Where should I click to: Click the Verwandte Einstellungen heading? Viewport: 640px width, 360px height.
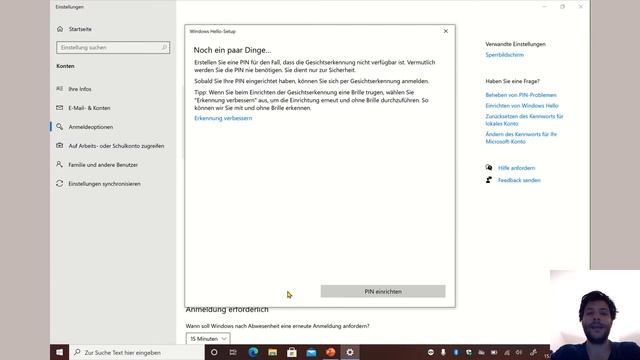pyautogui.click(x=516, y=44)
